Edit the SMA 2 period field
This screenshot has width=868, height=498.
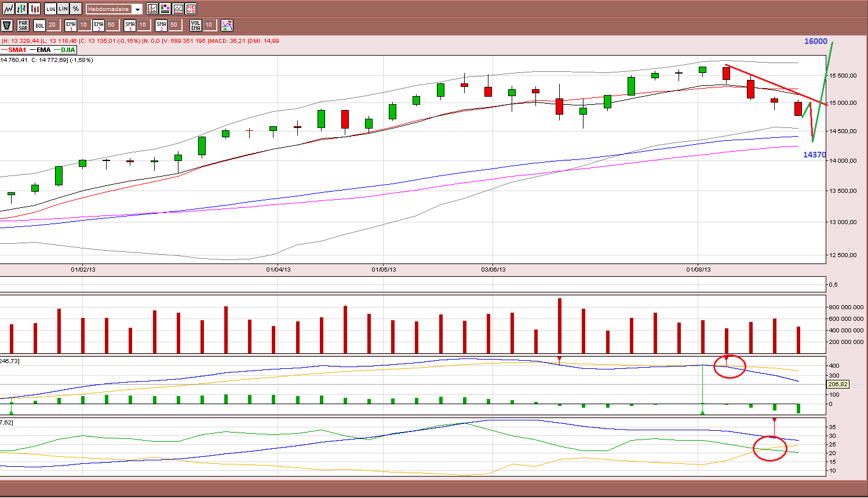[175, 25]
